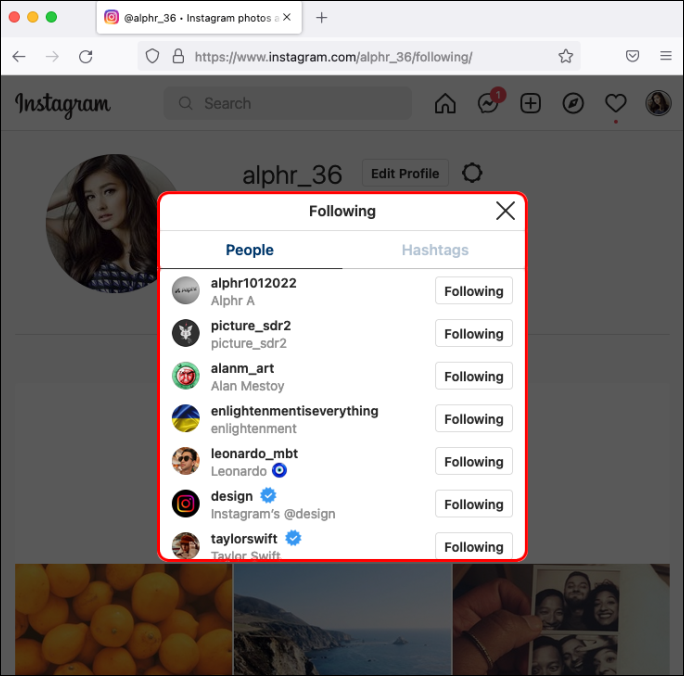This screenshot has height=676, width=684.
Task: Select the People tab
Action: click(249, 250)
